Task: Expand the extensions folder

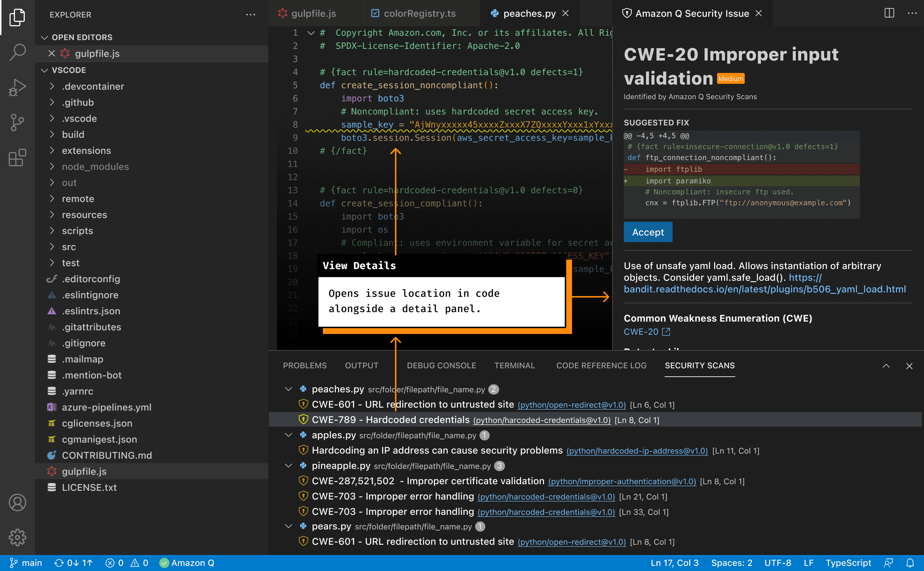Action: coord(52,150)
